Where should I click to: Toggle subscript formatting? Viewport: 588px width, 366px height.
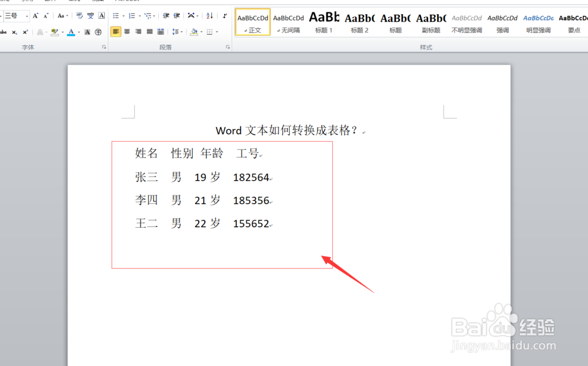(15, 32)
